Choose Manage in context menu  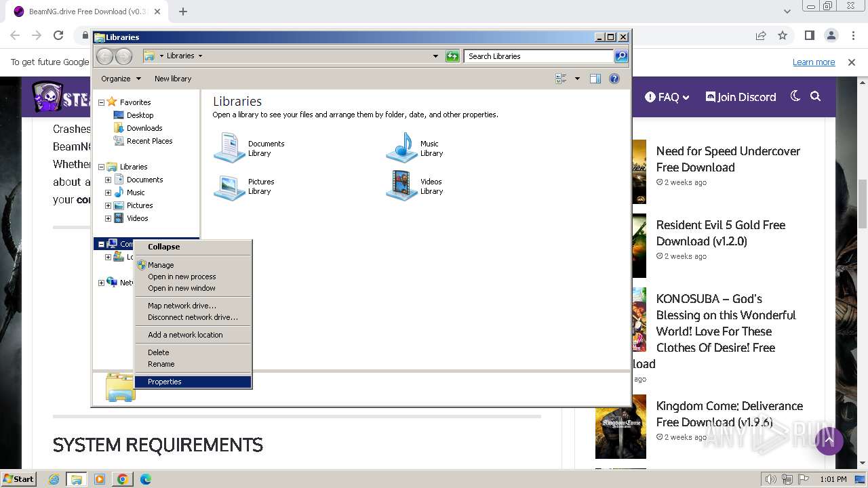point(193,265)
